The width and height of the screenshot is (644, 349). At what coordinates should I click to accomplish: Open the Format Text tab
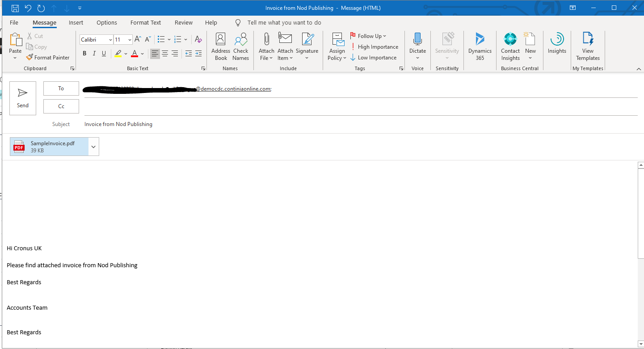(x=146, y=23)
